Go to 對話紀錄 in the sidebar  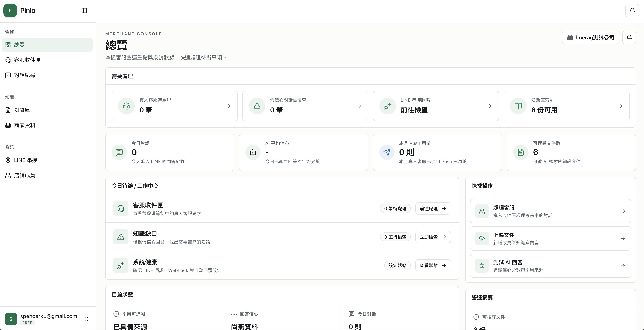tap(47, 75)
